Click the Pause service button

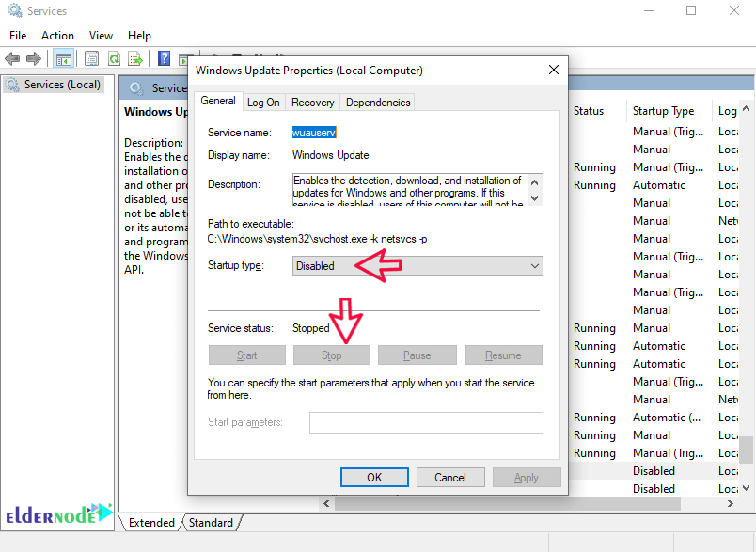417,355
